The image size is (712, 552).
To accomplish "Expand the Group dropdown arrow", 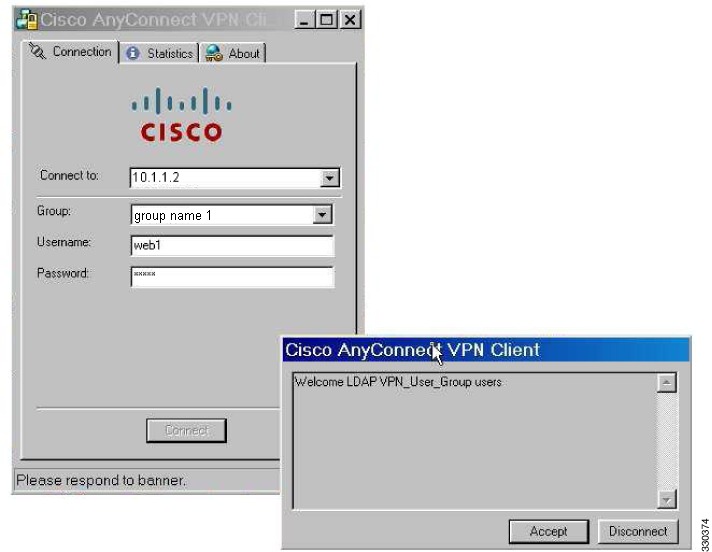I will click(x=322, y=215).
